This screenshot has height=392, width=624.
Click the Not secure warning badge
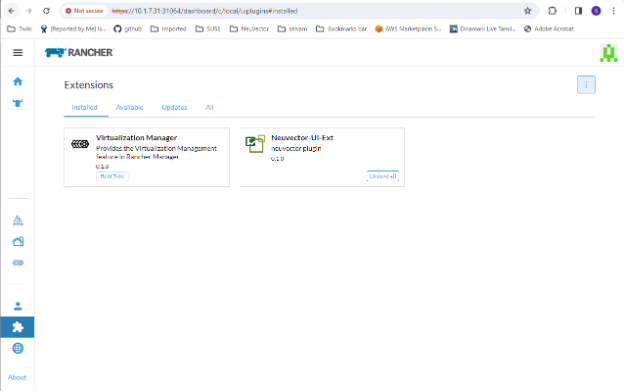click(x=84, y=11)
